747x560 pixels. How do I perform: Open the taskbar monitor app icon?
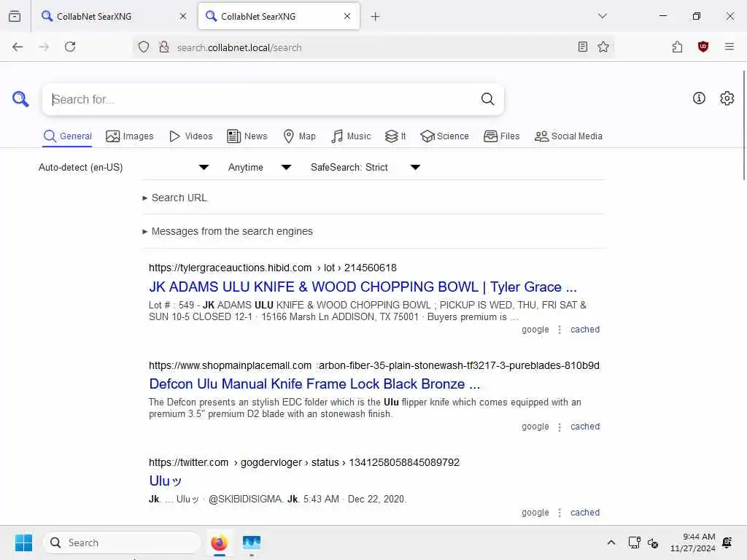[252, 542]
